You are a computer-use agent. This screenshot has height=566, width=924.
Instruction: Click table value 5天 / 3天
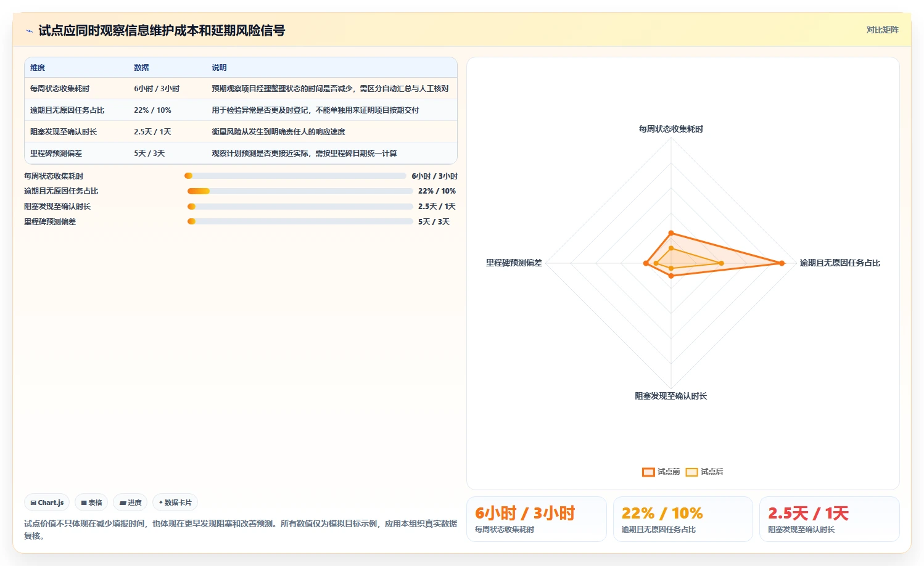click(149, 154)
